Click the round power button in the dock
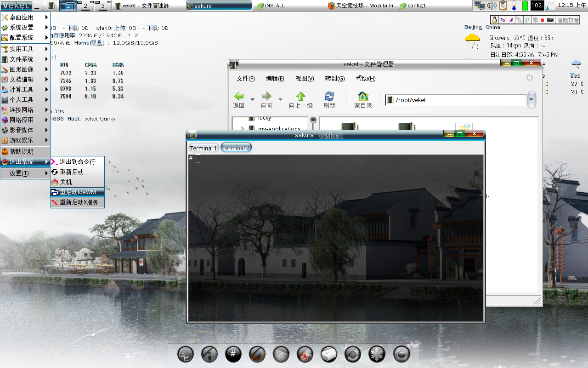Image resolution: width=588 pixels, height=368 pixels. pyautogui.click(x=401, y=354)
